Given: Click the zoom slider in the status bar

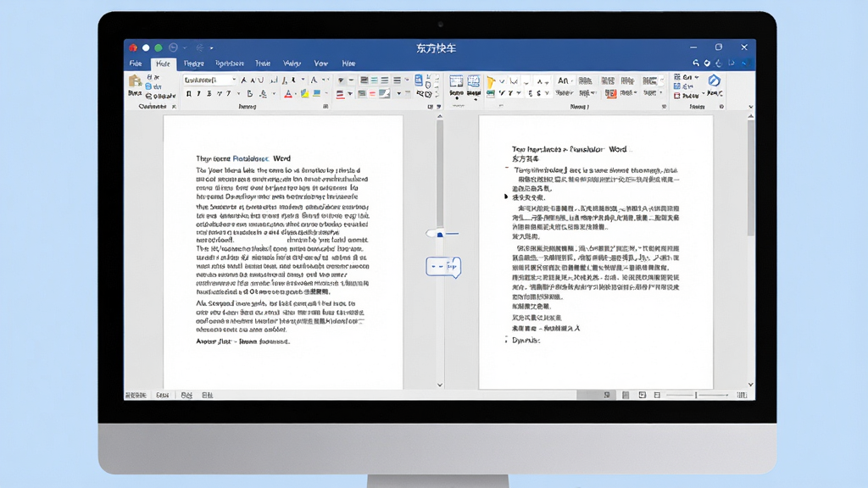Looking at the screenshot, I should tap(697, 395).
